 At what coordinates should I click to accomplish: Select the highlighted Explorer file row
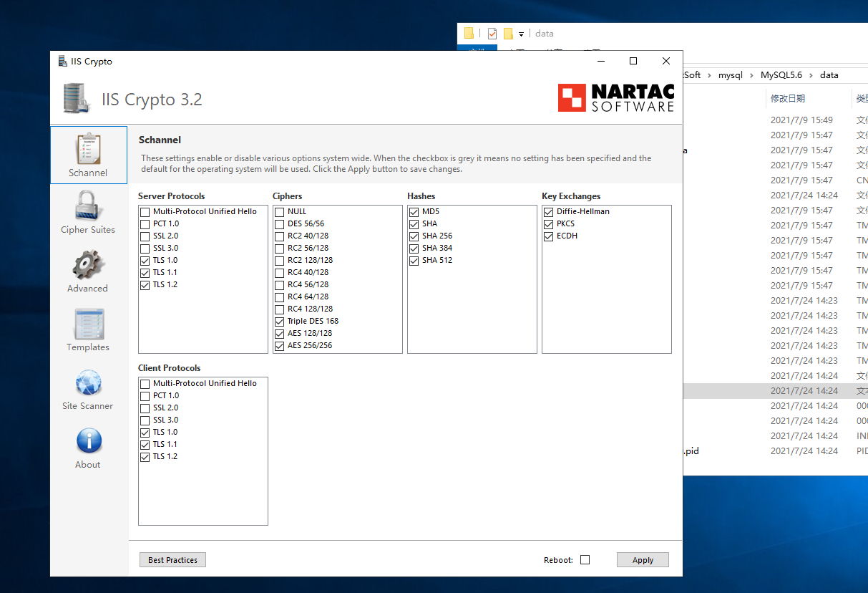(x=775, y=391)
